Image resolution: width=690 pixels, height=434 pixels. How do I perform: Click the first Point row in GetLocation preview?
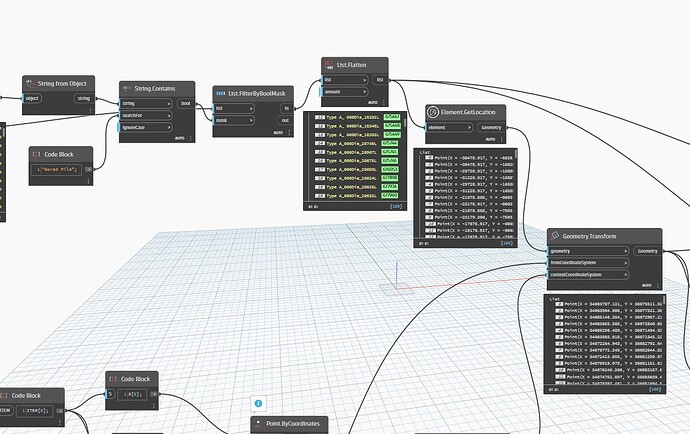[469, 158]
